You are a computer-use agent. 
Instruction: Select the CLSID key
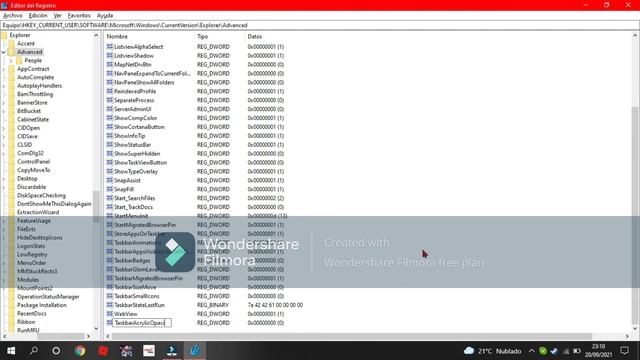click(24, 145)
